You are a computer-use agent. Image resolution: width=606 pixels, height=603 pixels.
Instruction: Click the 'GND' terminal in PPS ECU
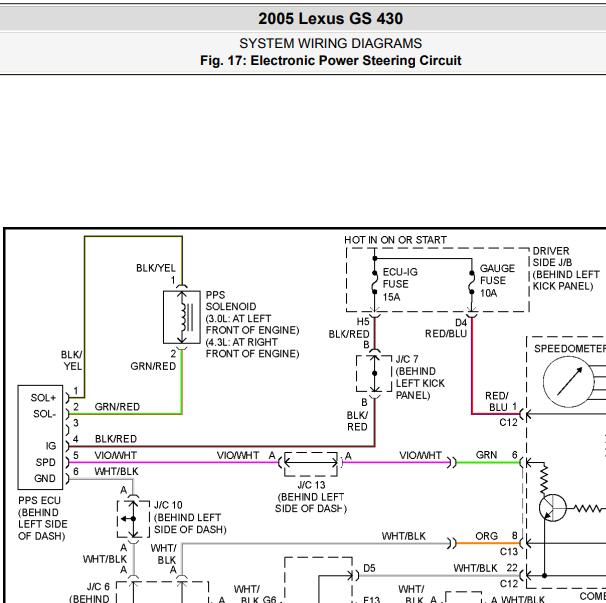click(x=45, y=479)
